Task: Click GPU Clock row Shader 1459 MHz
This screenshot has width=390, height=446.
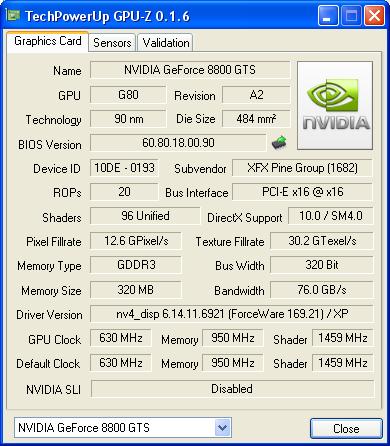Action: [343, 338]
